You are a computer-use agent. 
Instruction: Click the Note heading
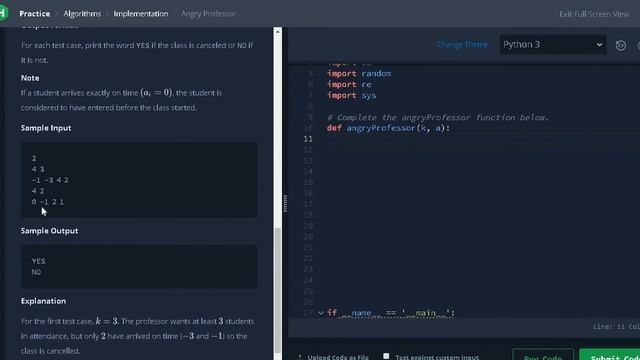[x=30, y=78]
